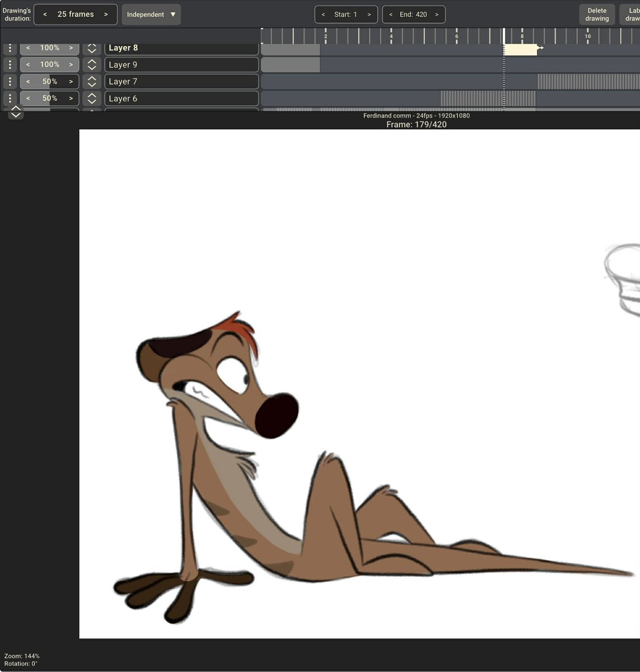Click the Layer 9 reorder up/down arrows
Image resolution: width=640 pixels, height=672 pixels.
point(92,64)
